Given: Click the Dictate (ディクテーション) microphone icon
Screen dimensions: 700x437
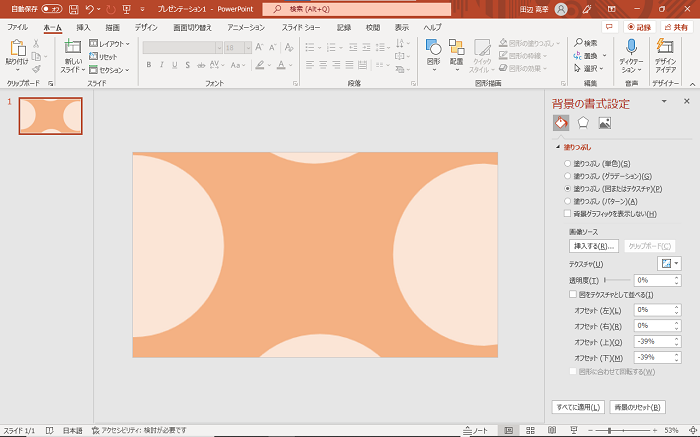Looking at the screenshot, I should click(x=631, y=48).
